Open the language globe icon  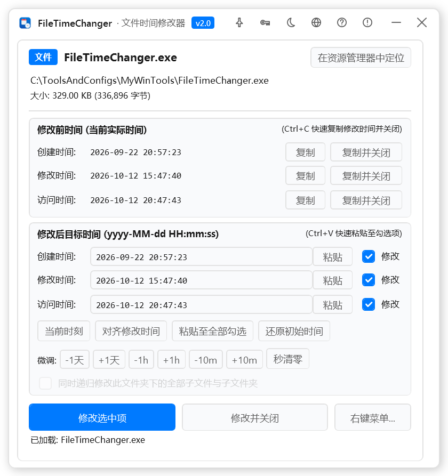(316, 22)
